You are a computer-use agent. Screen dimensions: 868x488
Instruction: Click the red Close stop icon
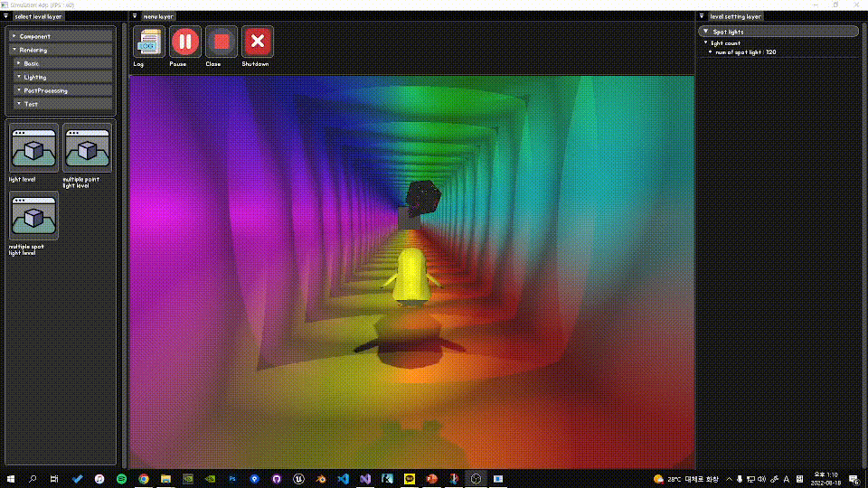point(222,42)
